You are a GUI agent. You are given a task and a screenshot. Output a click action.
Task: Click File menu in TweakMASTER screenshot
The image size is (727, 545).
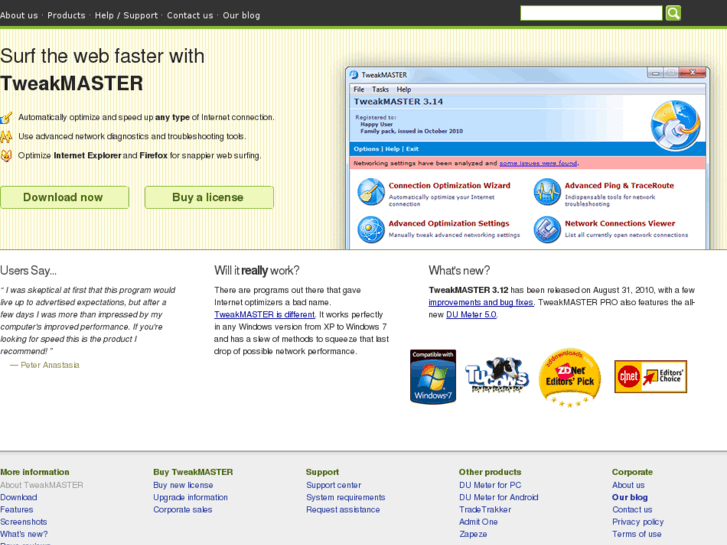coord(359,90)
